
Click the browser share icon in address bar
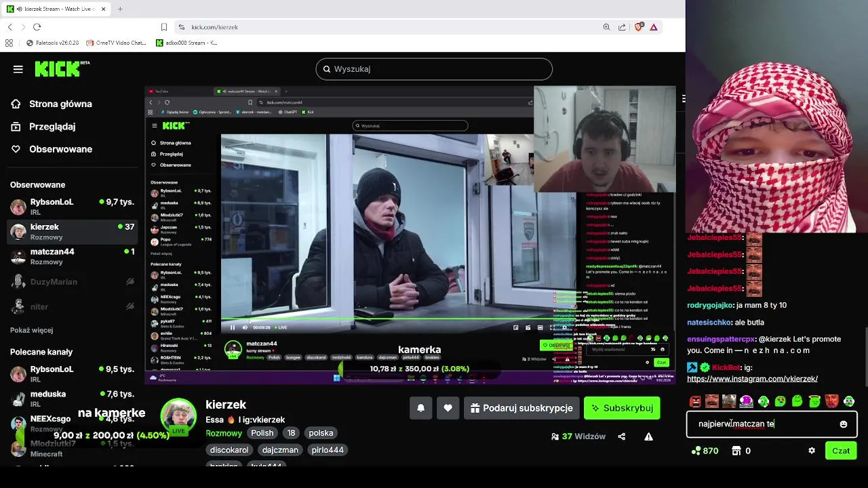pos(622,27)
